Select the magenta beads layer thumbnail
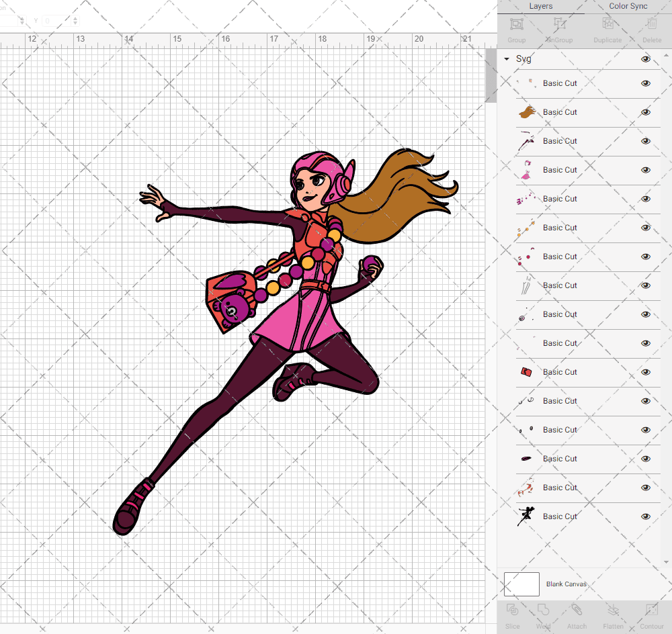The height and width of the screenshot is (634, 672). tap(526, 198)
